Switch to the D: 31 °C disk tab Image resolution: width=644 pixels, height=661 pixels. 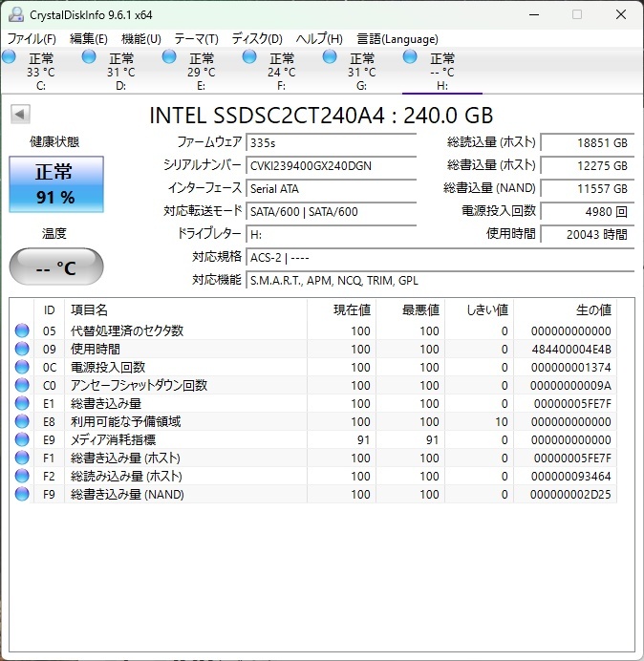coord(121,72)
